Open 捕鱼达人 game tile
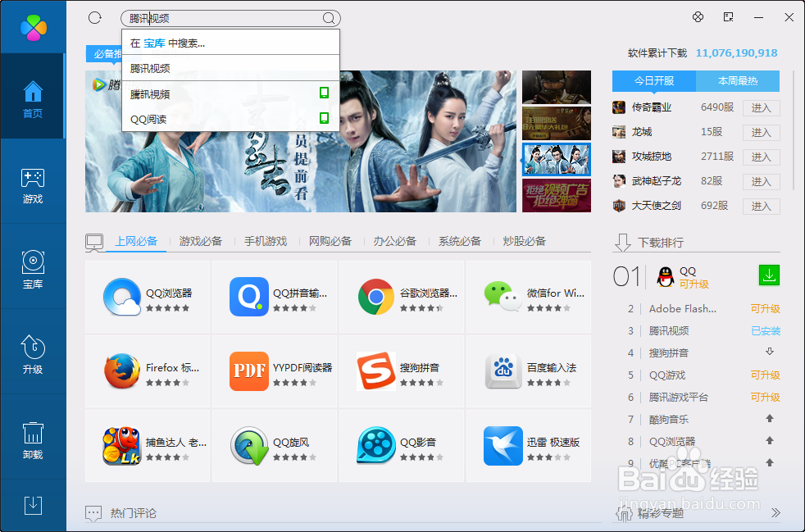The width and height of the screenshot is (805, 532). coord(148,446)
